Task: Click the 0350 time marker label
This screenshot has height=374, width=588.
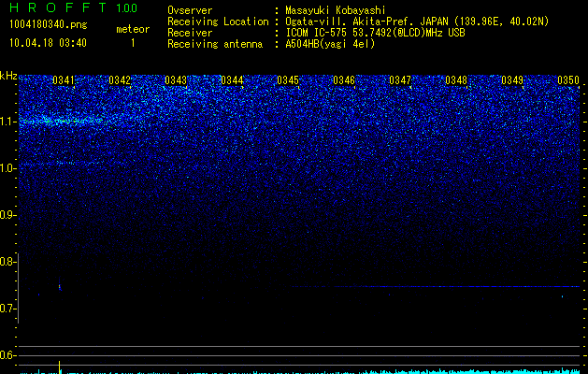Action: click(x=568, y=80)
